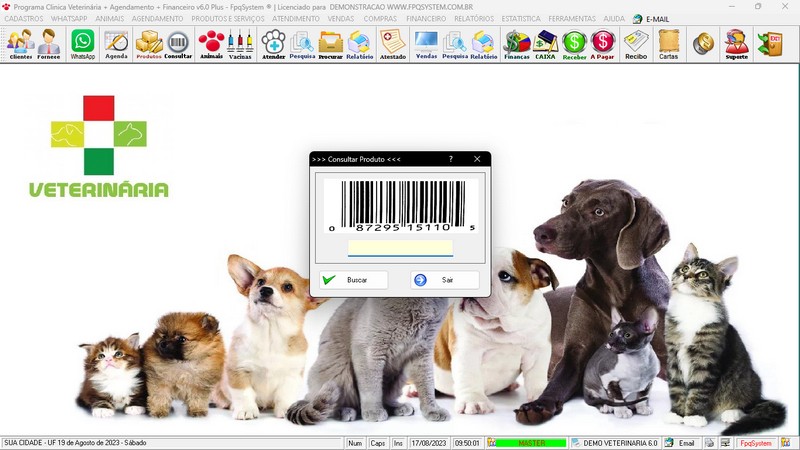Open the RELATÓRIOS menu
Viewport: 800px width, 450px height.
pos(474,19)
